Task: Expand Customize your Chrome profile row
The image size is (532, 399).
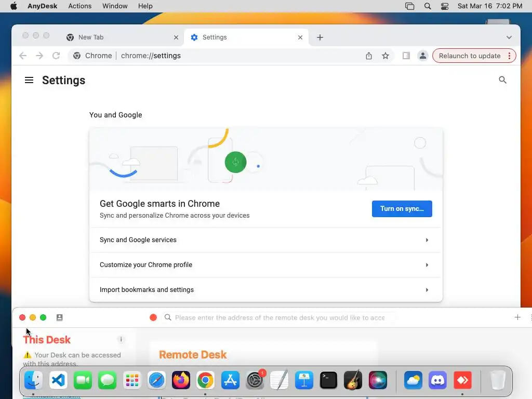Action: pos(265,264)
